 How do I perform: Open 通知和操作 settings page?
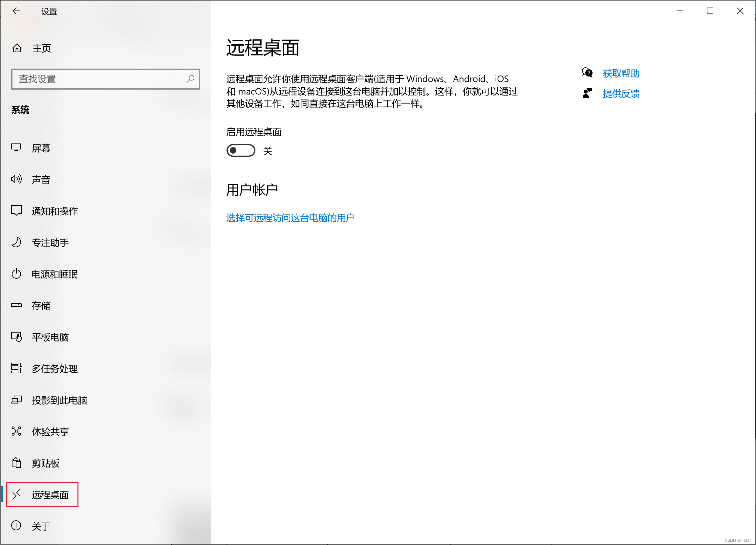click(55, 211)
